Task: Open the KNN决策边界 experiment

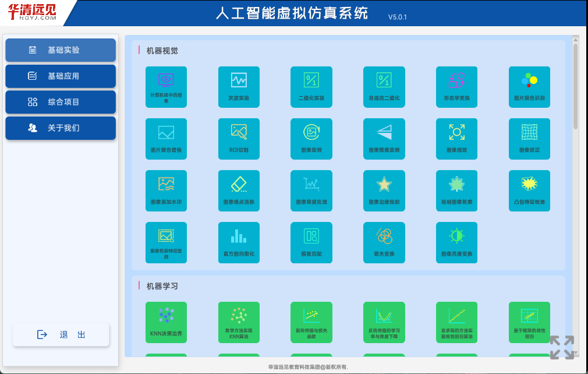Action: 166,322
